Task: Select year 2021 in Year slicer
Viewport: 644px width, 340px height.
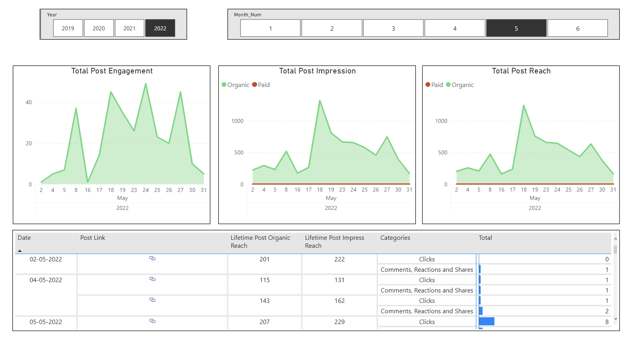Action: [129, 28]
